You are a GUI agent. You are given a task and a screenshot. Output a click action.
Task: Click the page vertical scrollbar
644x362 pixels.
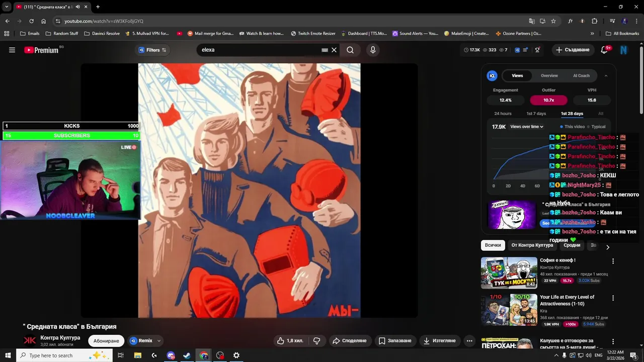point(641,80)
